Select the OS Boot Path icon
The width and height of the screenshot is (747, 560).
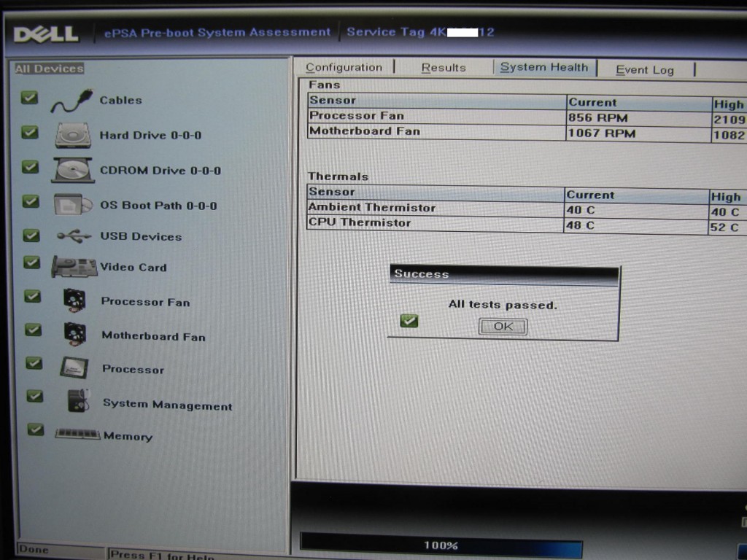coord(72,205)
